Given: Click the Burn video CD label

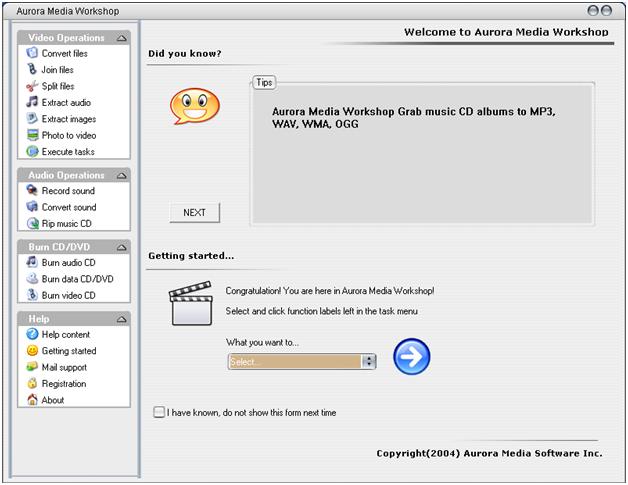Looking at the screenshot, I should 68,296.
